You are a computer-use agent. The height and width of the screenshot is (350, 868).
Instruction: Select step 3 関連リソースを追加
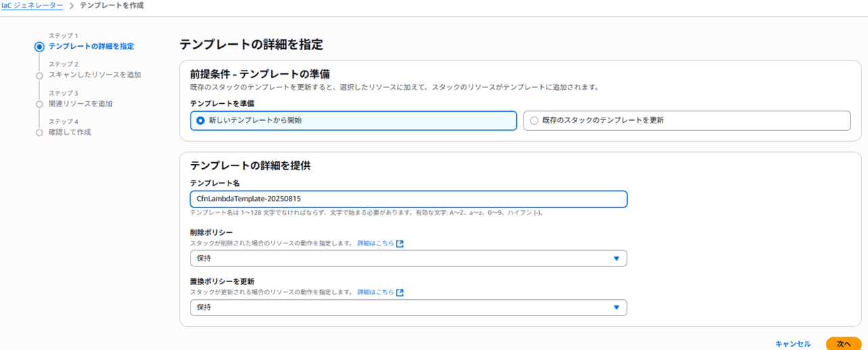(x=81, y=104)
